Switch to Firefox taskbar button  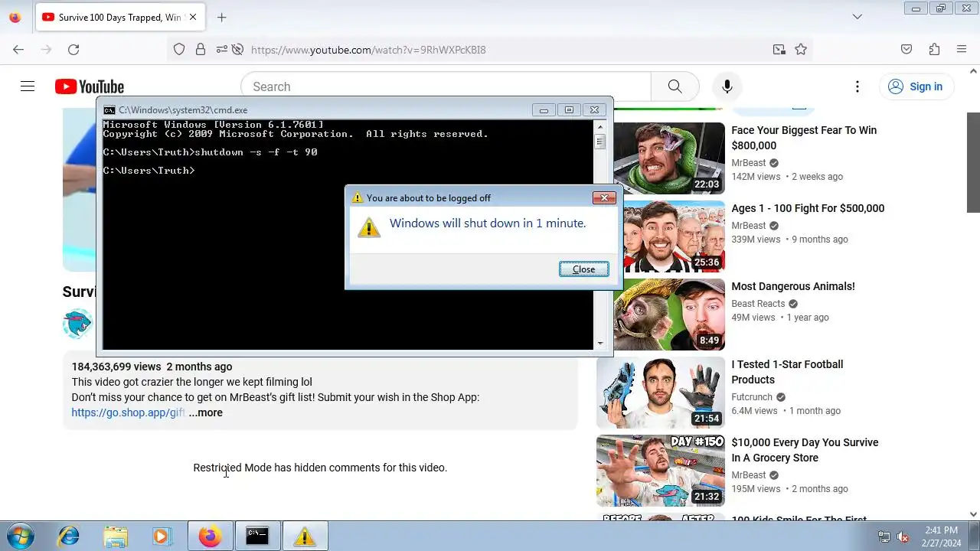[211, 536]
